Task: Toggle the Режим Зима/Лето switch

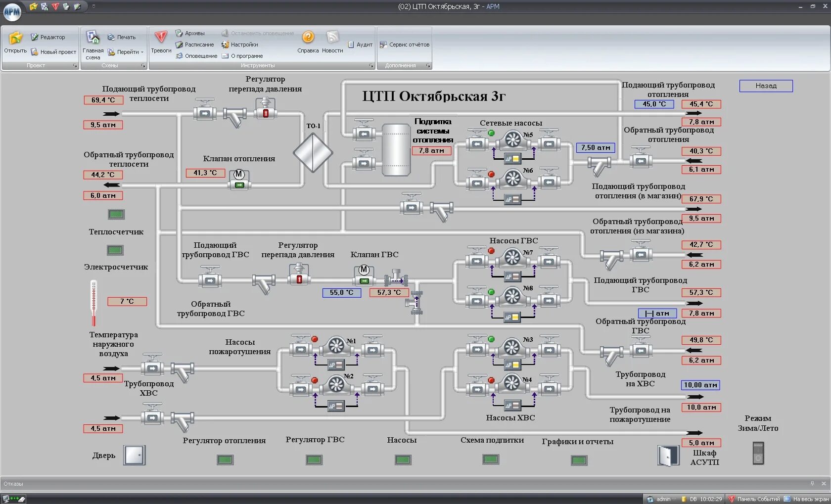Action: [758, 453]
